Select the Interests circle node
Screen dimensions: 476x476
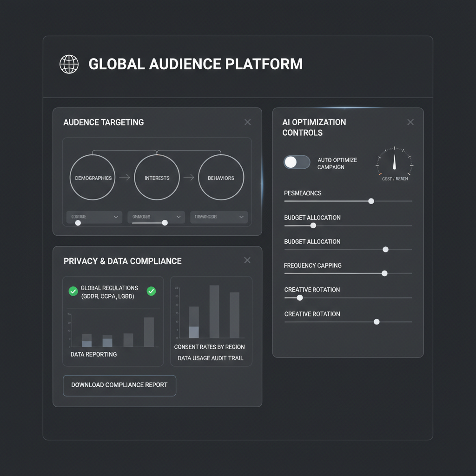click(x=157, y=177)
